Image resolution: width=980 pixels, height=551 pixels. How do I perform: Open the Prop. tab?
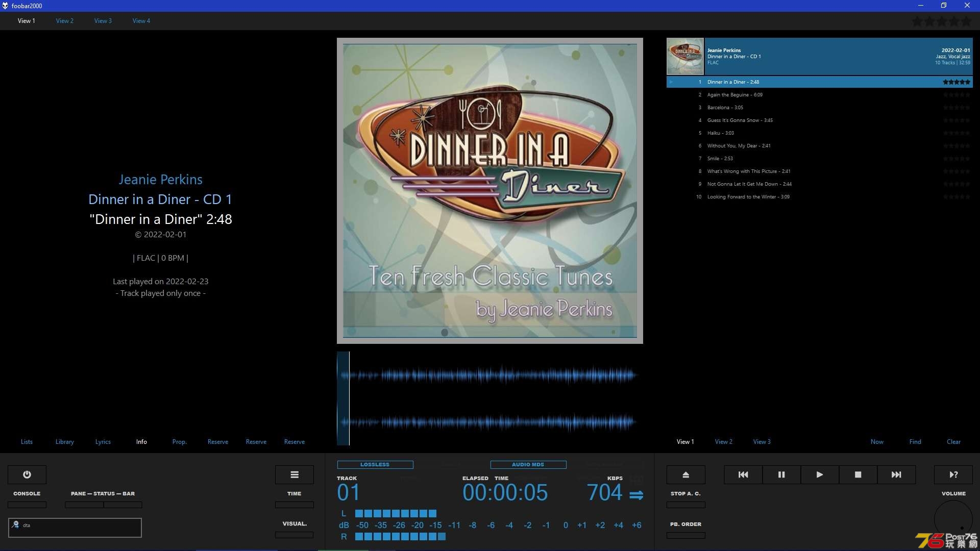[180, 442]
